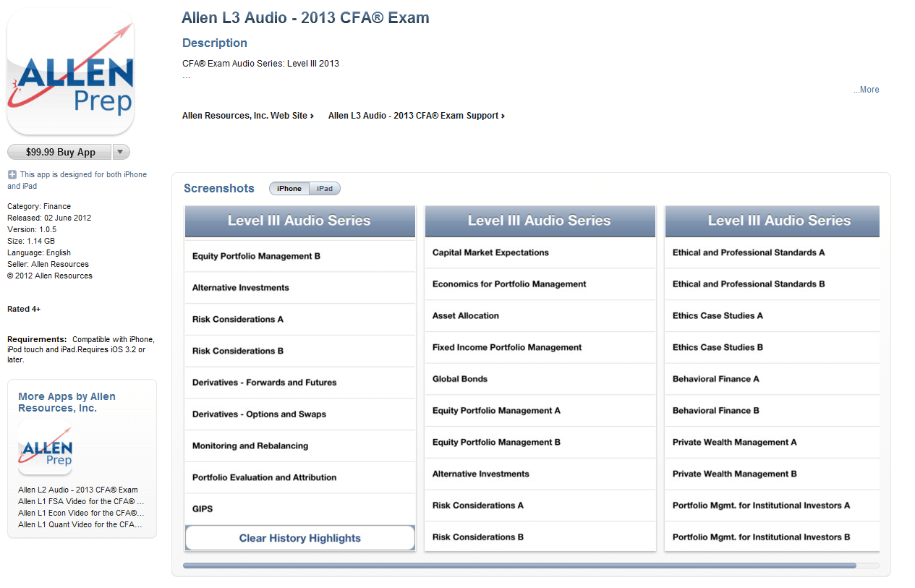915x588 pixels.
Task: Click the Global Bonds row
Action: pyautogui.click(x=540, y=379)
